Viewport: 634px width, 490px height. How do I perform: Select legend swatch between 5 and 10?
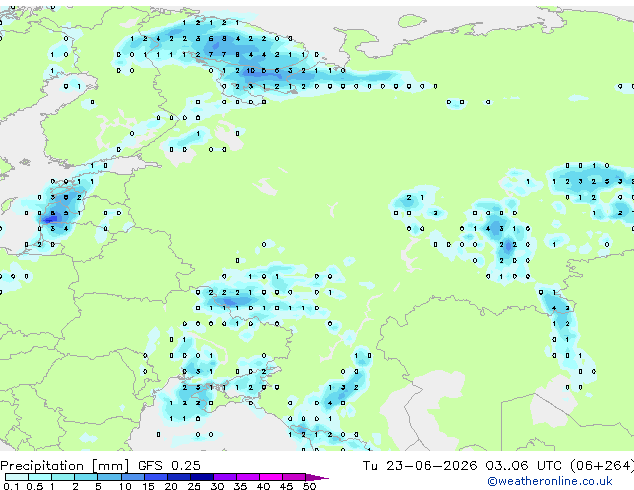click(x=109, y=477)
